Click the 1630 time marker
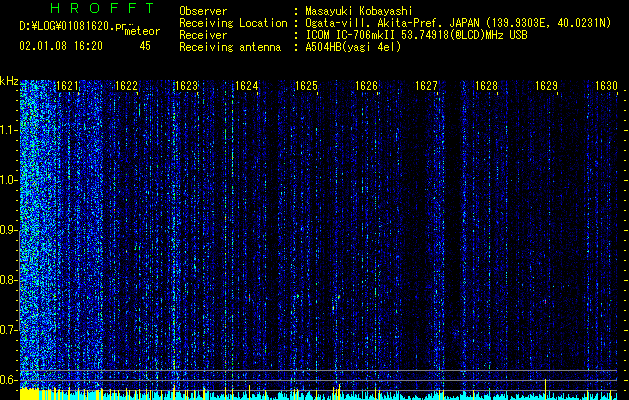This screenshot has height=400, width=629. pyautogui.click(x=606, y=86)
